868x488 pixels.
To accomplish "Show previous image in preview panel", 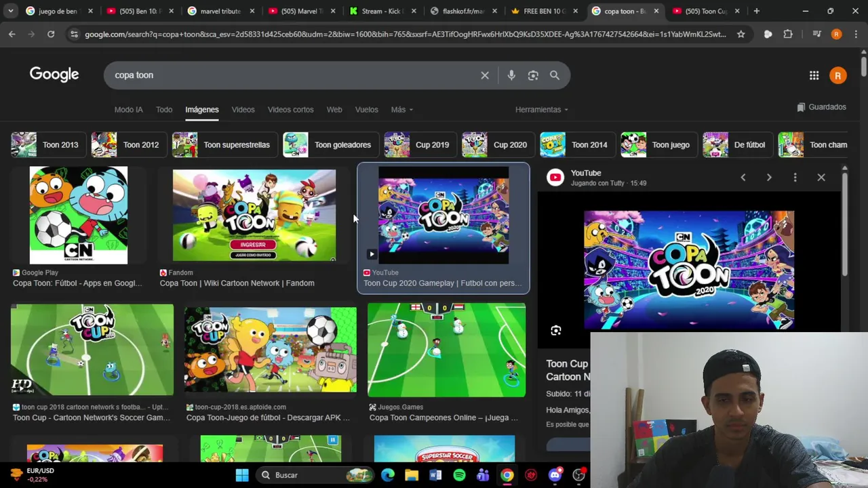I will point(743,178).
